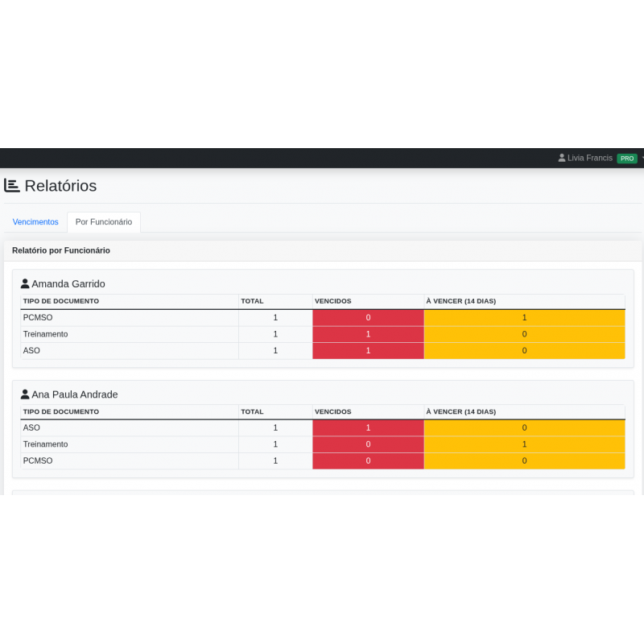Click Amanda Garrido's yellow À Vencer cell for PCMSO

coord(524,318)
